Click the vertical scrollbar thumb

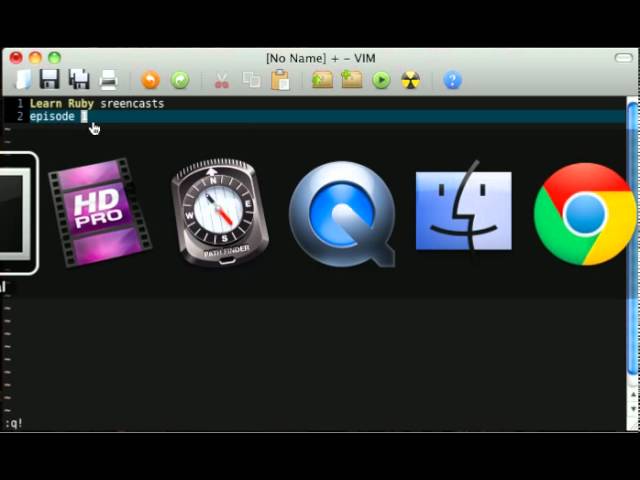point(633,239)
